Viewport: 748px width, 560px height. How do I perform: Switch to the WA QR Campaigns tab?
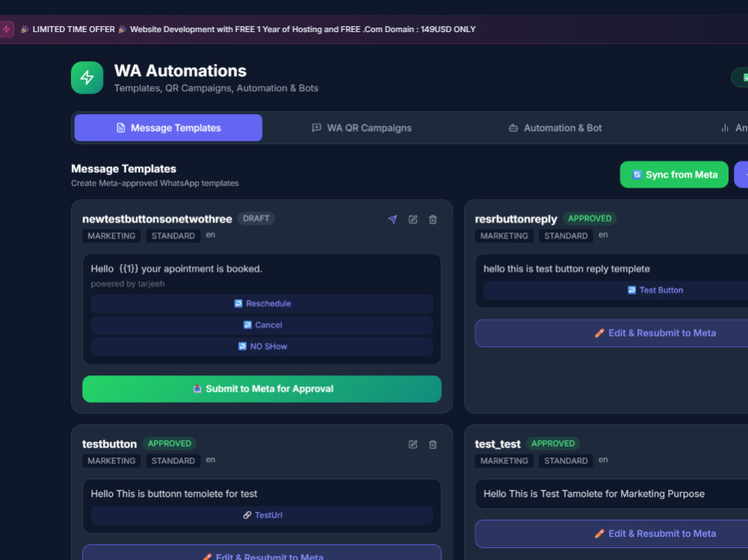361,128
